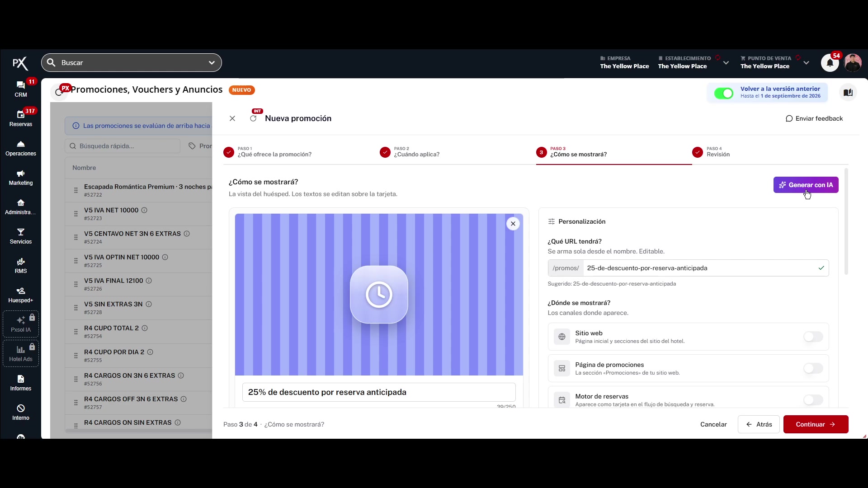Click the Nombre column header
Image resolution: width=868 pixels, height=488 pixels.
coord(84,168)
